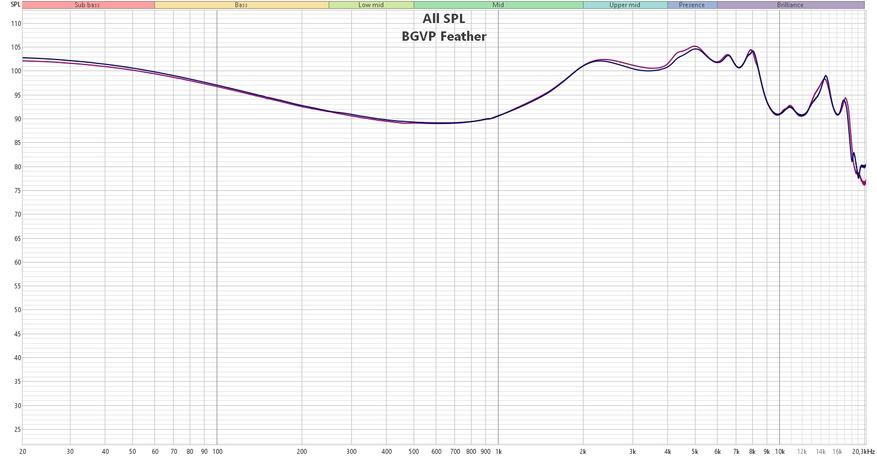Select the 5k frequency axis label
Image resolution: width=877 pixels, height=458 pixels.
point(695,451)
